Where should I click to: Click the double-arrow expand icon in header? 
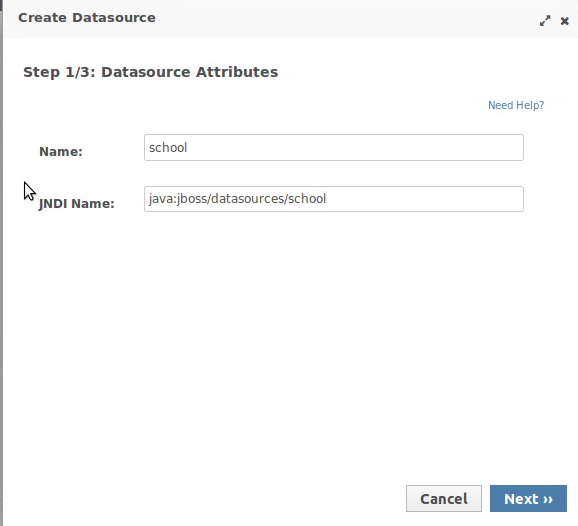(x=545, y=21)
